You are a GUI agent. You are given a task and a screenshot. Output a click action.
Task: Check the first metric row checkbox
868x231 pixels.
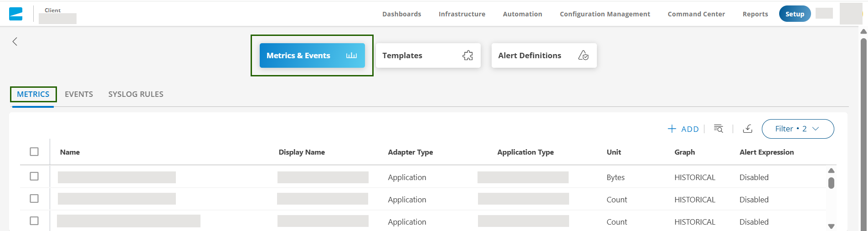coord(34,176)
